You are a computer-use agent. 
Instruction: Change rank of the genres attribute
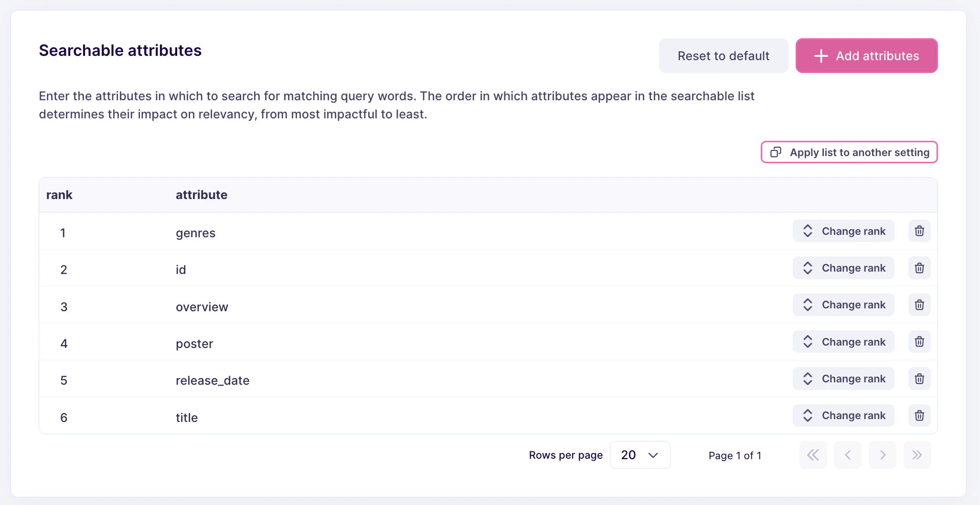[x=843, y=231]
